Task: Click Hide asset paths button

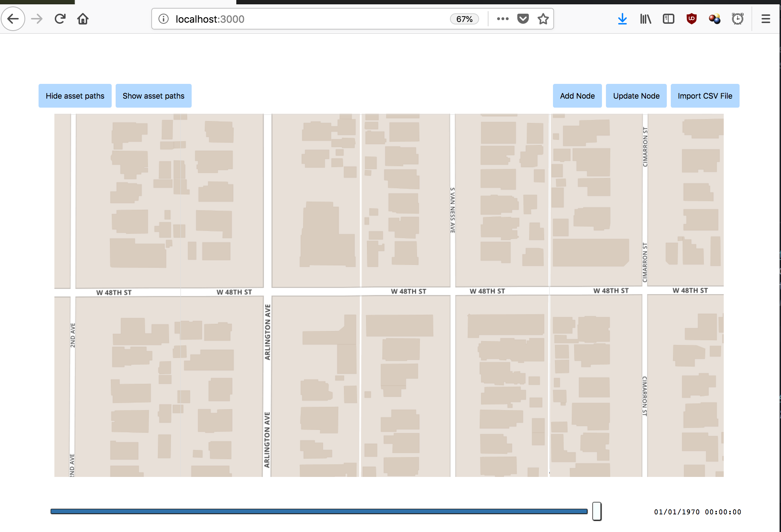Action: click(75, 96)
